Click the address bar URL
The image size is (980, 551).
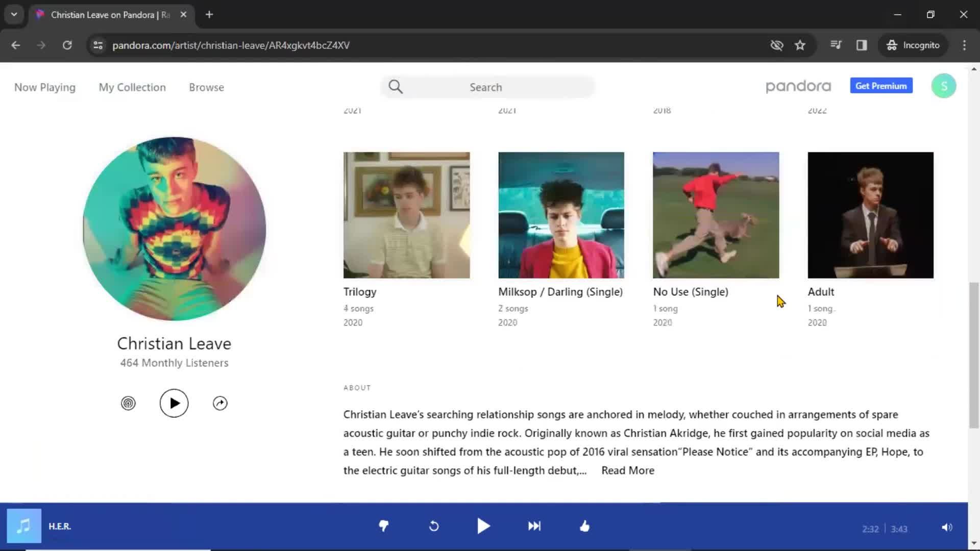tap(231, 45)
